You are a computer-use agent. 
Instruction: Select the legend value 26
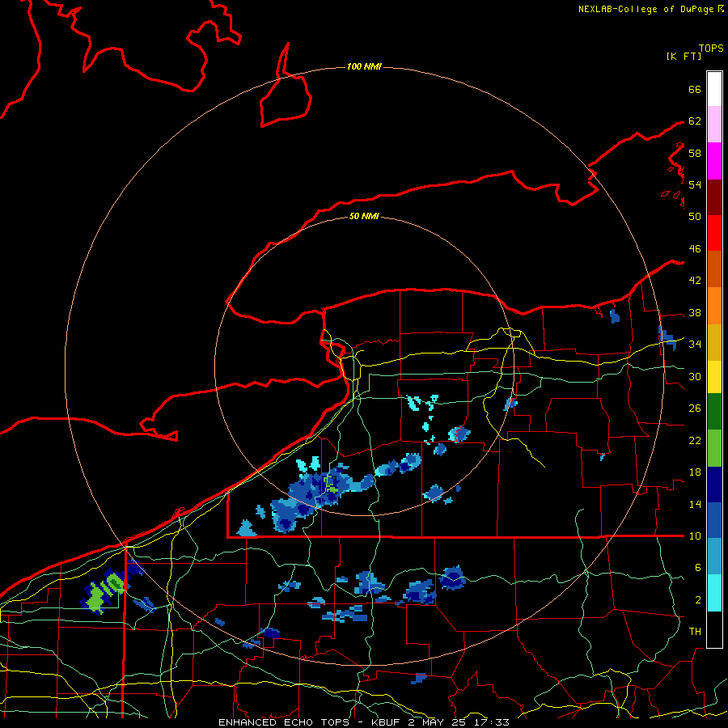(x=695, y=408)
